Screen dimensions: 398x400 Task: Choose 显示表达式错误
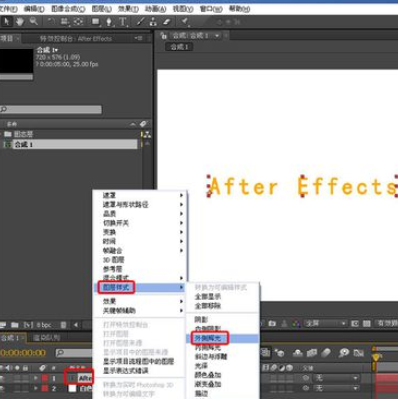point(139,371)
